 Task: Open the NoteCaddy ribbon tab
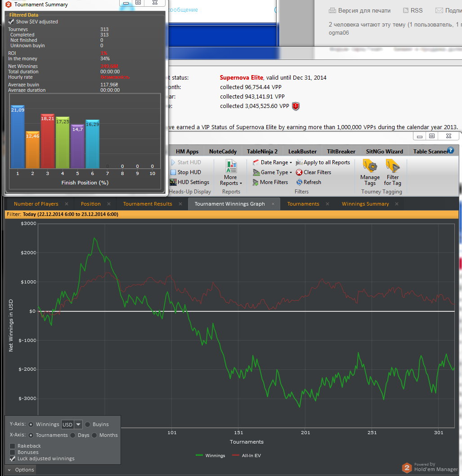pos(223,152)
